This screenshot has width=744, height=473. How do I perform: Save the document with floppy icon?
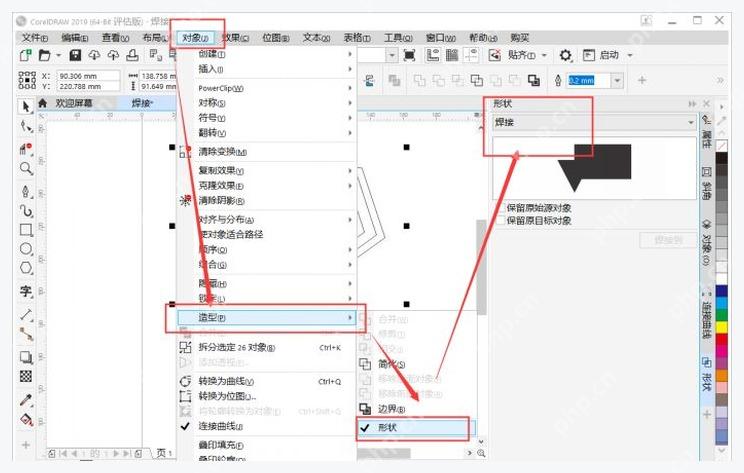pyautogui.click(x=75, y=55)
